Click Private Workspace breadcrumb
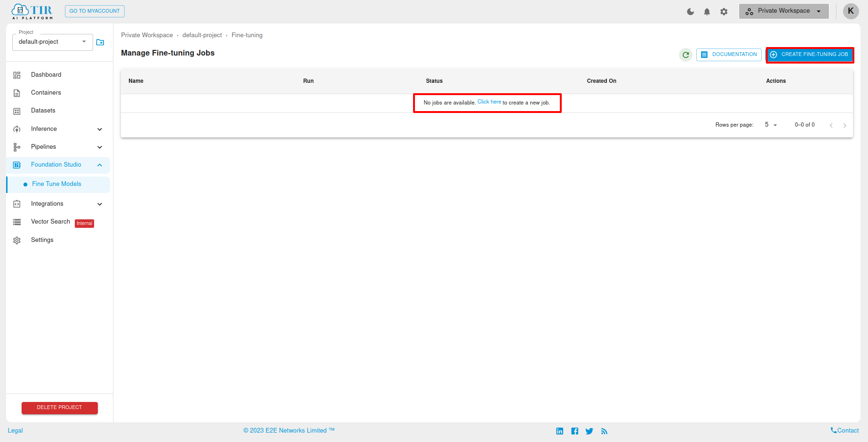 coord(147,35)
